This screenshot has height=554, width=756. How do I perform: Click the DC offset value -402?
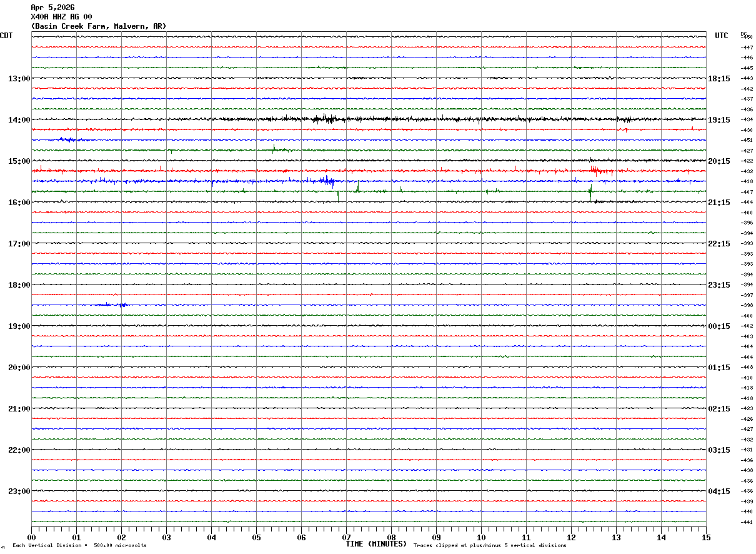[747, 326]
